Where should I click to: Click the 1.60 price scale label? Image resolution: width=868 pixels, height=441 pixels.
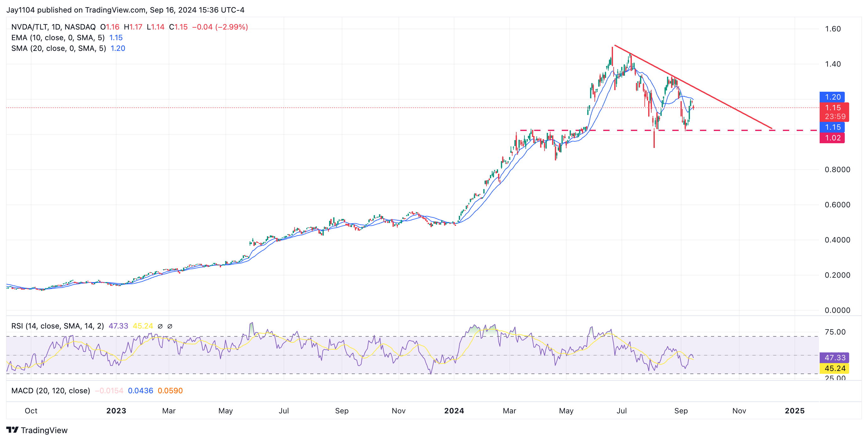[x=833, y=29]
